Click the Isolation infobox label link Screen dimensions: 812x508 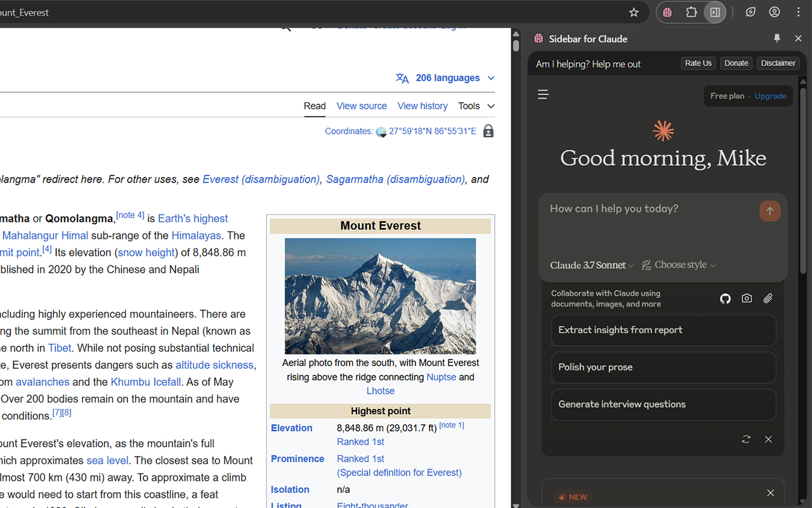(x=290, y=490)
